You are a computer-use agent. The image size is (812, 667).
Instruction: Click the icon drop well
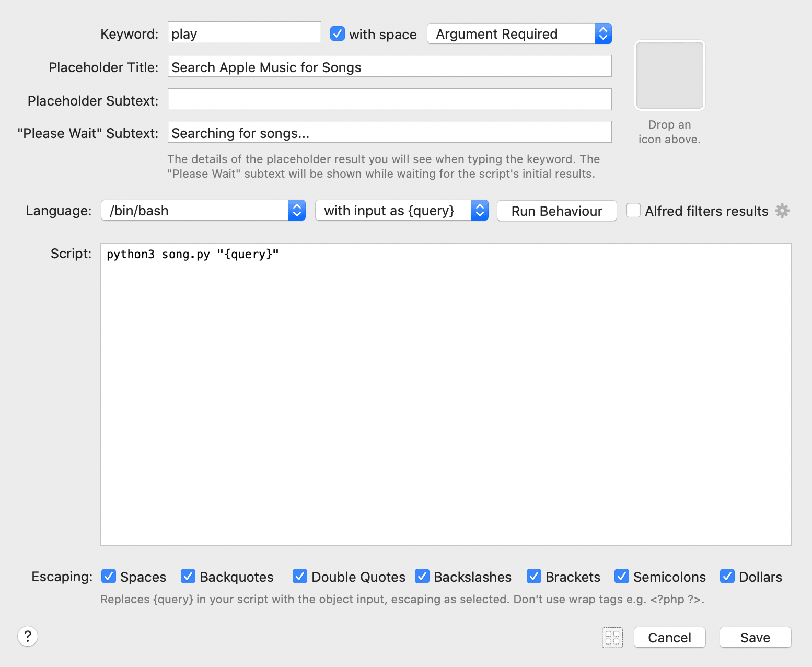[x=669, y=75]
